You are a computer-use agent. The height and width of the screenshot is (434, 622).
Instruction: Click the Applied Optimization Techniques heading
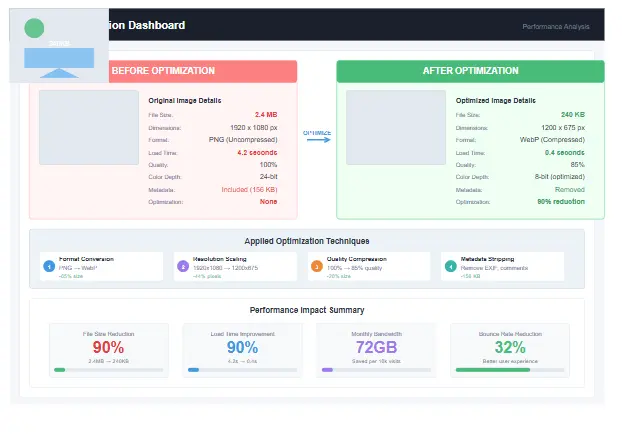[307, 241]
